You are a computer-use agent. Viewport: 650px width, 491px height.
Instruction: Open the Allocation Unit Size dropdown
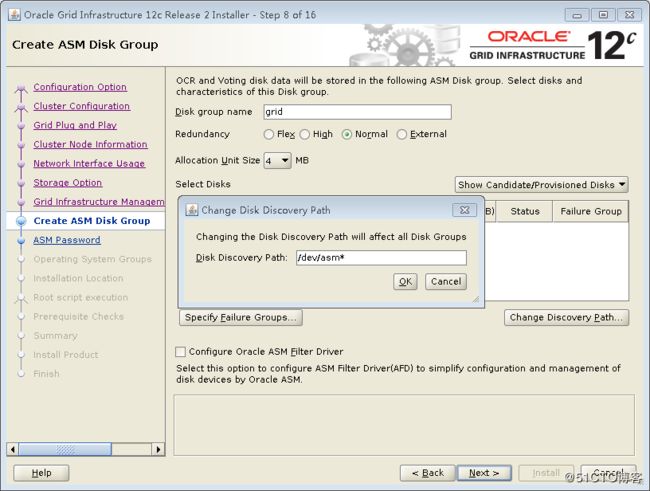[277, 160]
